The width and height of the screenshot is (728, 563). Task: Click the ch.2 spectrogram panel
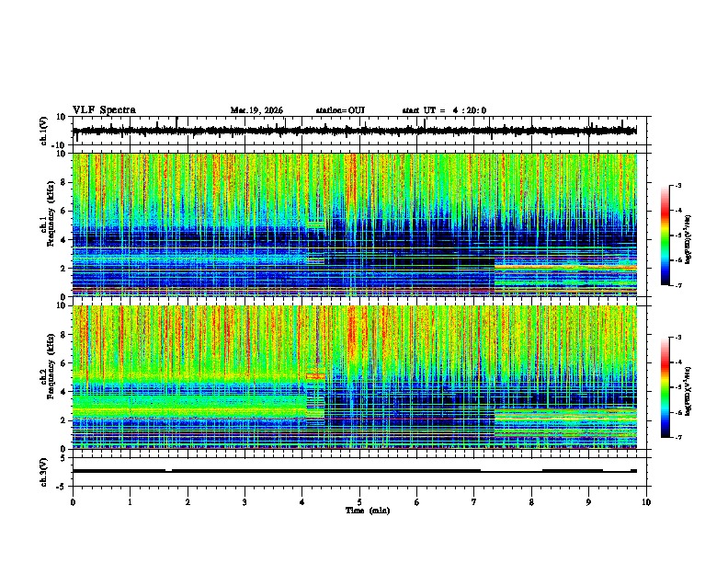click(x=361, y=377)
